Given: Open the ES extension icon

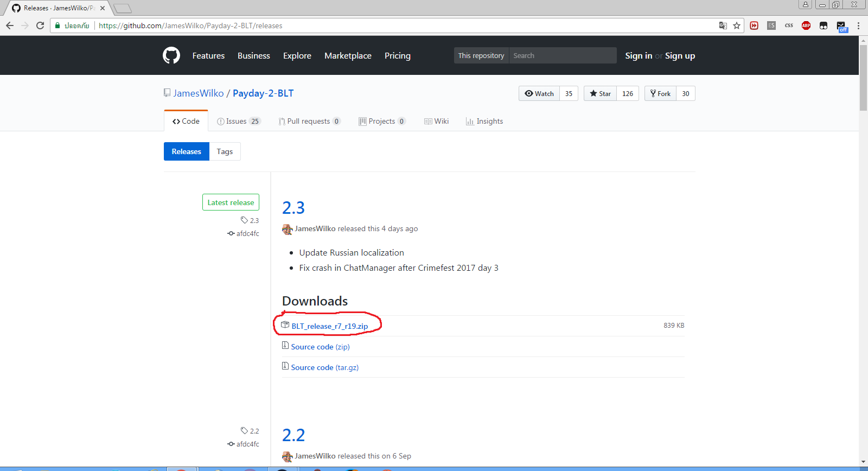Looking at the screenshot, I should pos(771,26).
